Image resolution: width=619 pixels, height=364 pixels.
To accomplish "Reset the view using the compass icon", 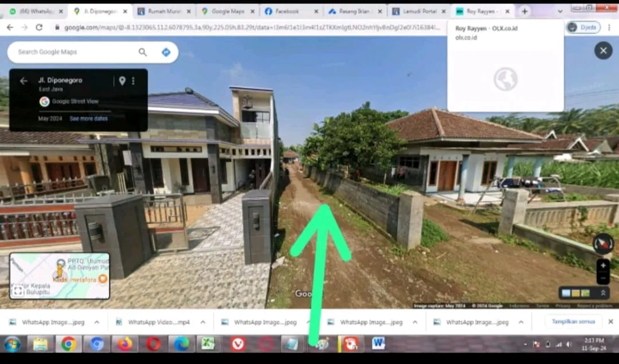I will pos(603,244).
